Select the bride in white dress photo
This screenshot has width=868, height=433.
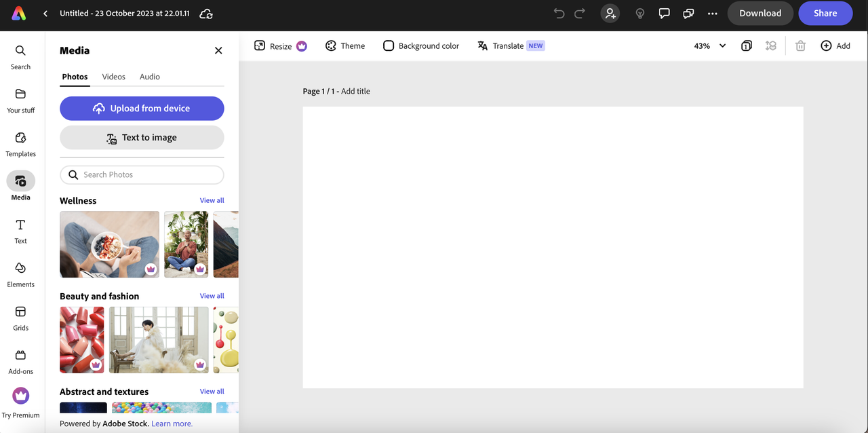point(159,340)
